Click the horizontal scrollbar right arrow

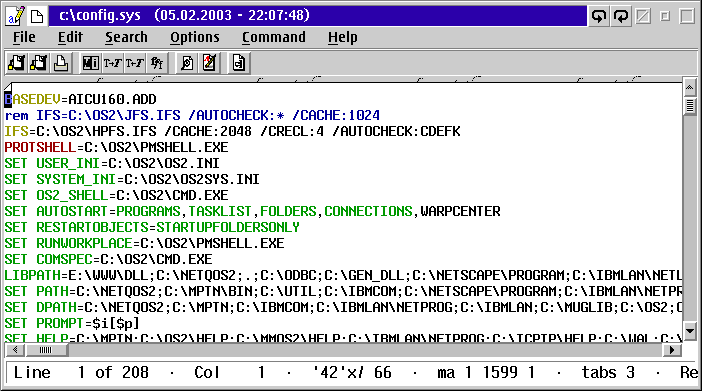point(672,350)
